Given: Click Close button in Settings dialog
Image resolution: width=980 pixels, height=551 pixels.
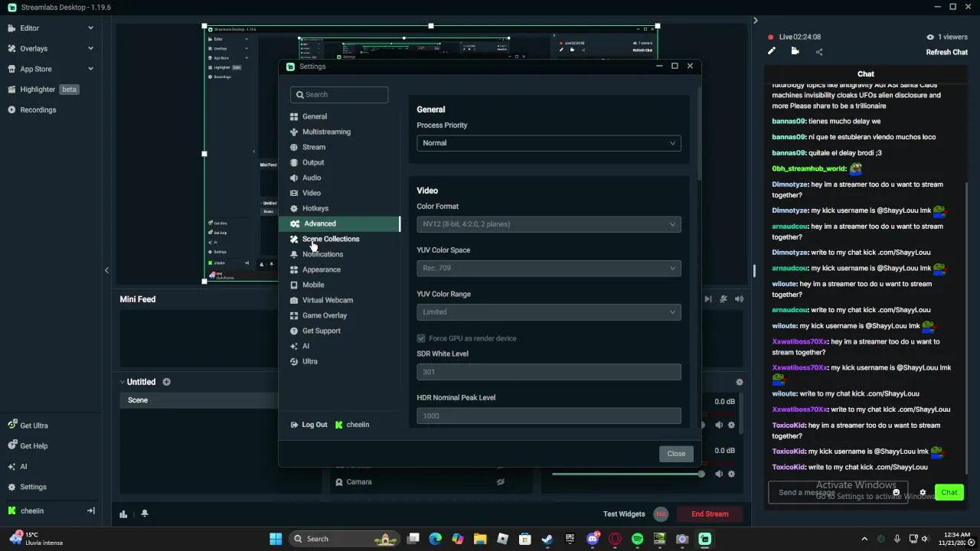Looking at the screenshot, I should 676,454.
